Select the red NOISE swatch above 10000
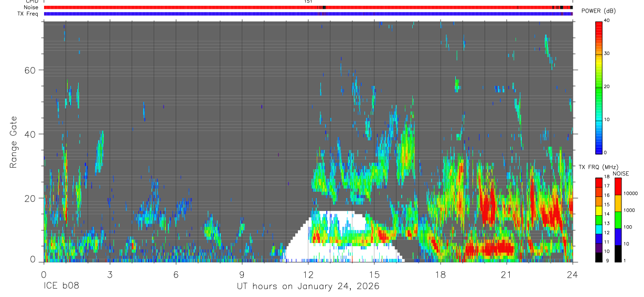 pyautogui.click(x=618, y=186)
